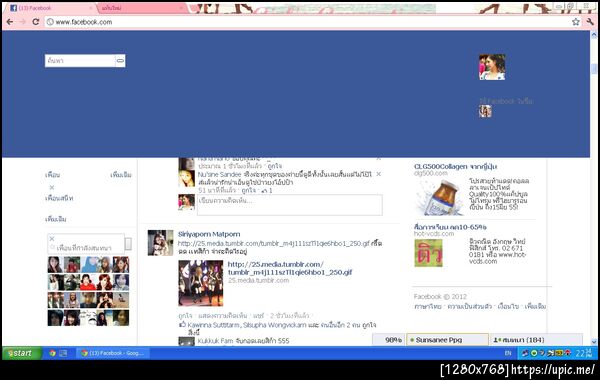
Task: Click the page's vertical scrollbar thumb
Action: (594, 69)
